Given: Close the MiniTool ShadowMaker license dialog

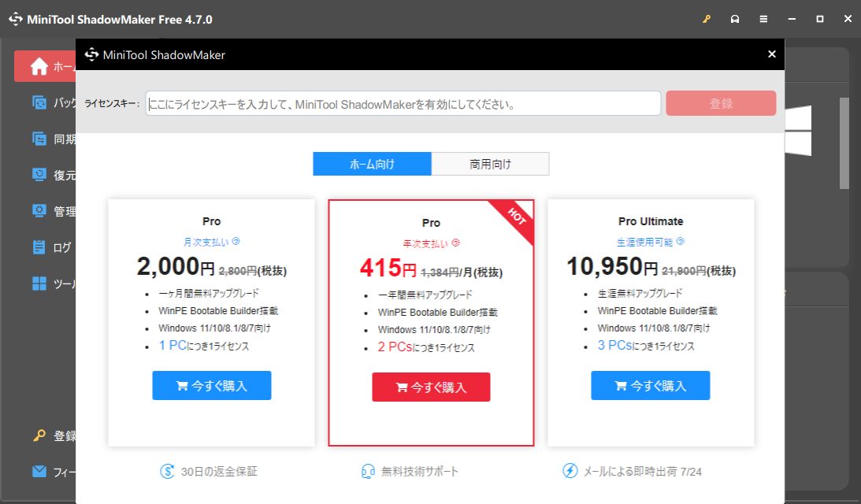Looking at the screenshot, I should [771, 54].
